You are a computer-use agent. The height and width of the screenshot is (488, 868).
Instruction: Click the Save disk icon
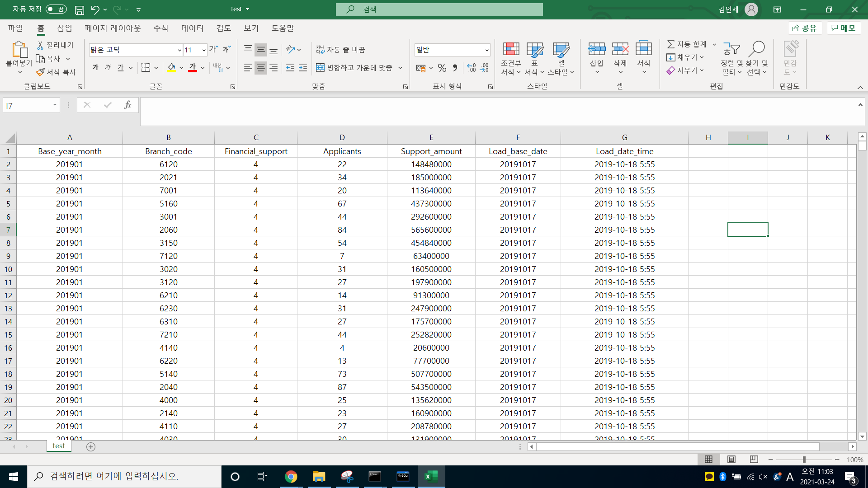pos(80,9)
